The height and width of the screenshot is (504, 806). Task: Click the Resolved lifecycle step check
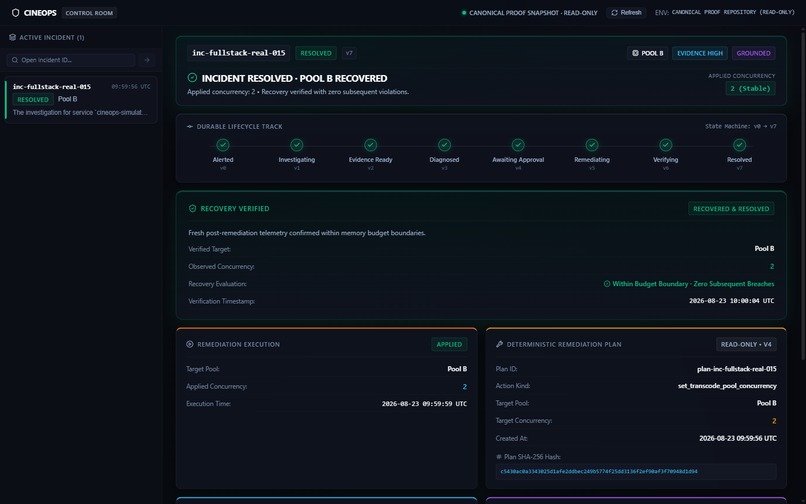(x=739, y=145)
